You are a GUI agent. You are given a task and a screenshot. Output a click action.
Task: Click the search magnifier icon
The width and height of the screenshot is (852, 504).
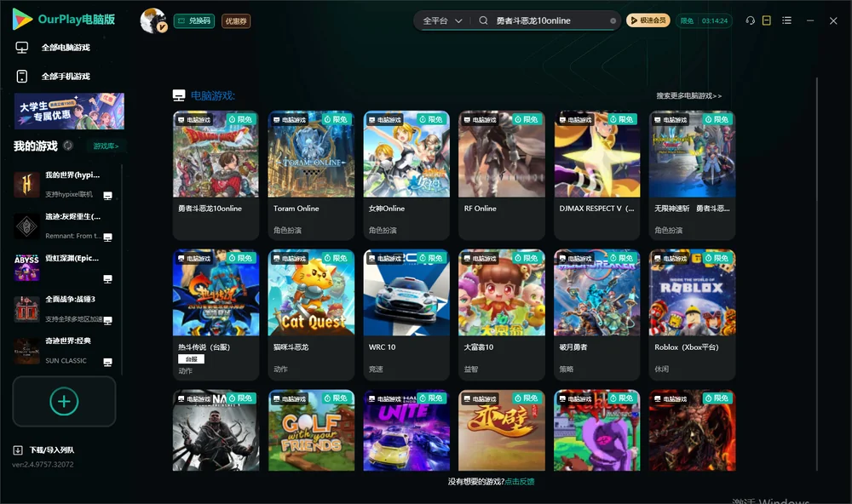[483, 20]
